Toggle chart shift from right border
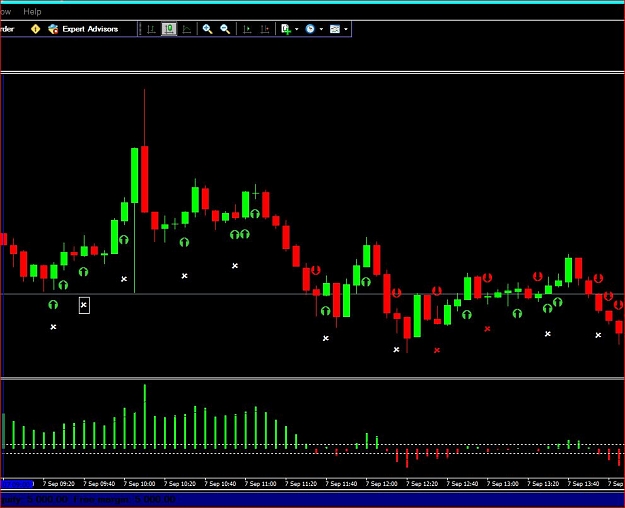625x508 pixels. tap(265, 29)
